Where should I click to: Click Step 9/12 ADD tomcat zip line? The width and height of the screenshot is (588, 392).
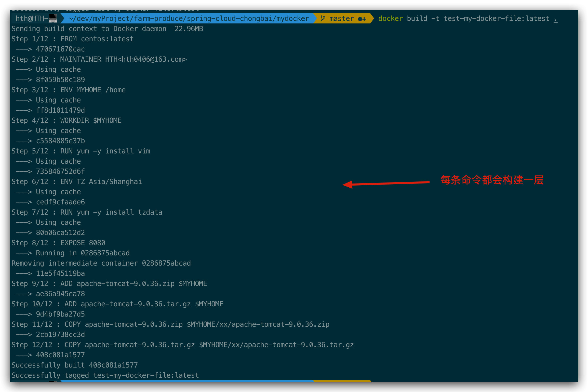(x=109, y=284)
